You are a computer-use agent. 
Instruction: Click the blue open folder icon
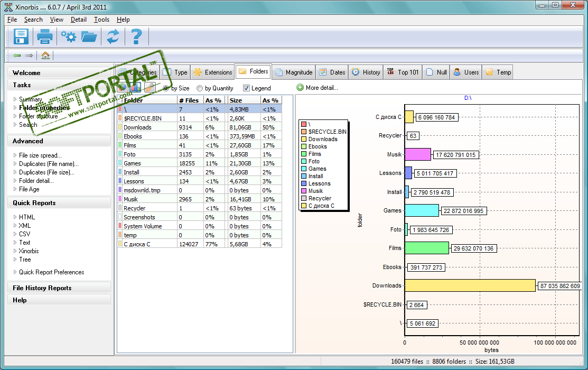pyautogui.click(x=89, y=36)
